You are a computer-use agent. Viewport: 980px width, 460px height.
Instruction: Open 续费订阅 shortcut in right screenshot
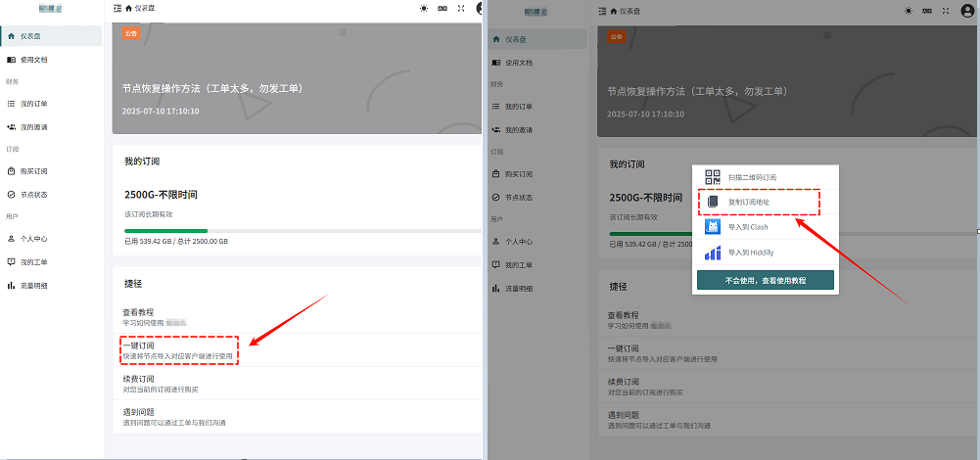coord(789,387)
